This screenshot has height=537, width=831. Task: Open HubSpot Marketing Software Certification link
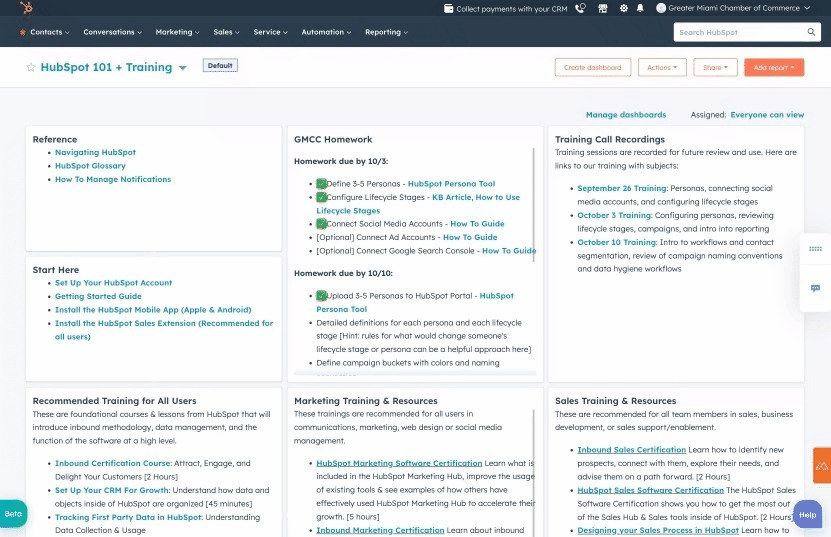(399, 463)
